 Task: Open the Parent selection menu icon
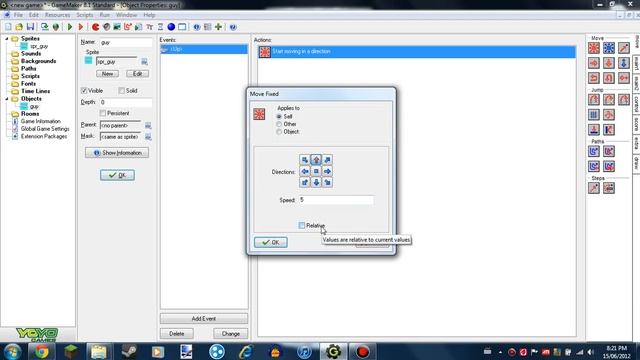click(148, 125)
